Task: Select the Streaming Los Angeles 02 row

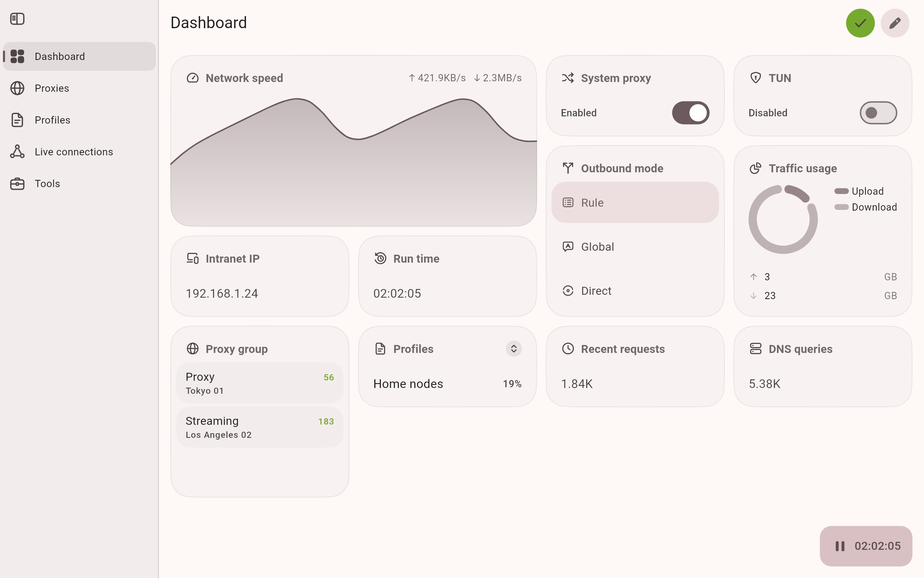Action: point(260,427)
